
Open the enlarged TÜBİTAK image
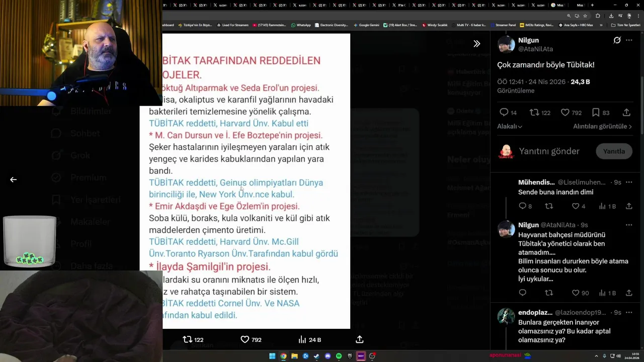coord(245,181)
